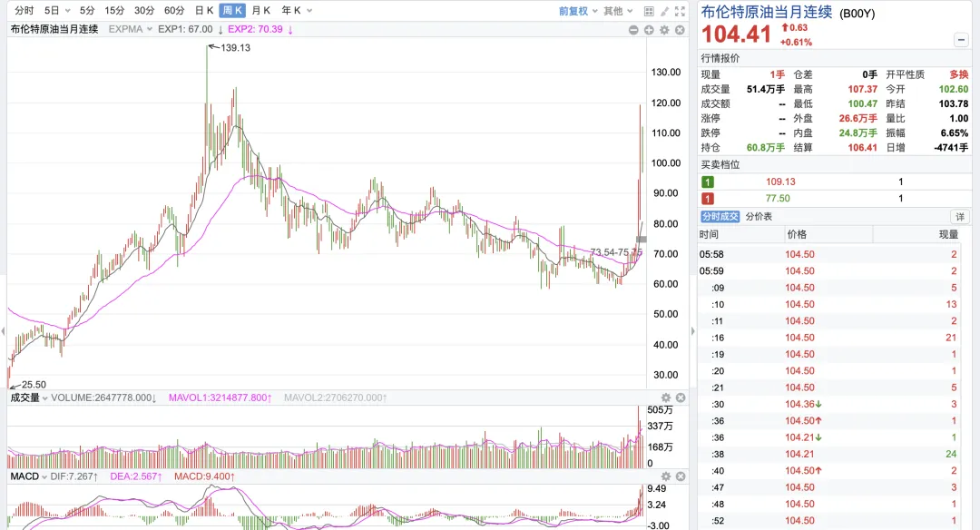Open EXPMA indicator settings gear
This screenshot has height=530, width=980.
[x=664, y=30]
